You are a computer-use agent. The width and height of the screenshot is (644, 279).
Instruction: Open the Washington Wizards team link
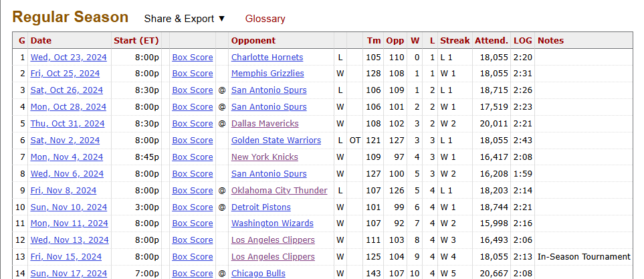pos(272,223)
